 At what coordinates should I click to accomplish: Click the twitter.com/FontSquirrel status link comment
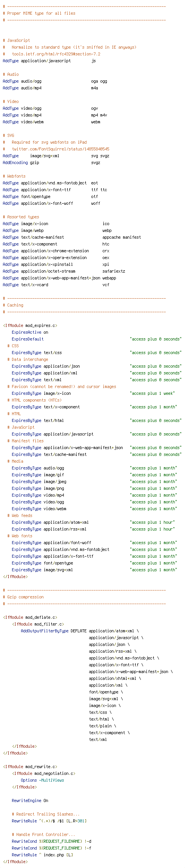[60, 149]
